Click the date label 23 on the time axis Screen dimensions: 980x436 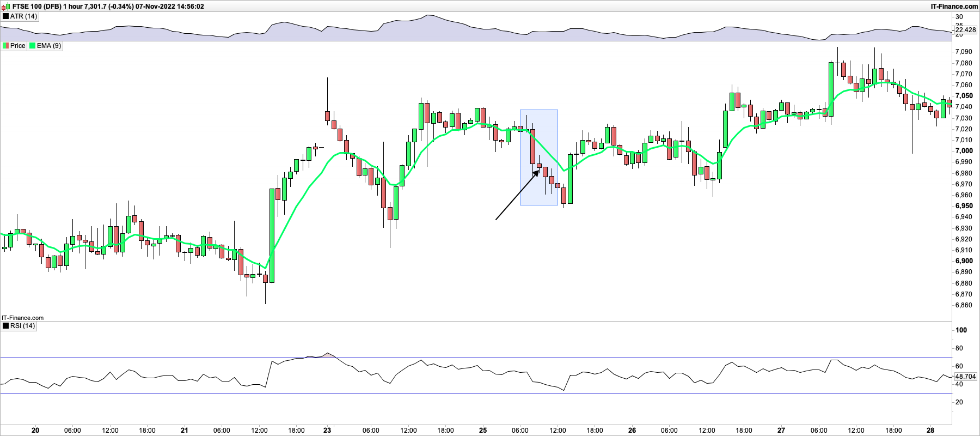point(327,430)
